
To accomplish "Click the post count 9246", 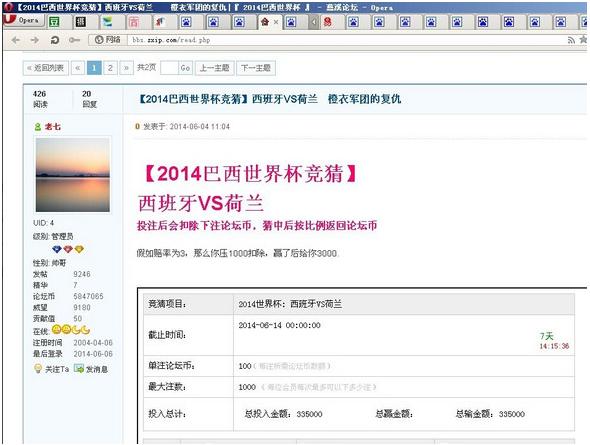I will (x=82, y=274).
